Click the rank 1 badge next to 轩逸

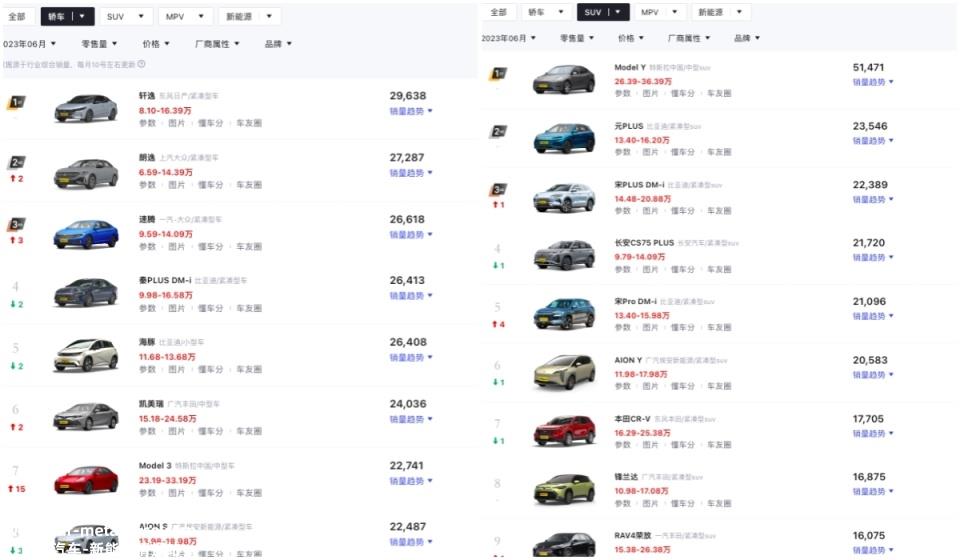coord(16,102)
